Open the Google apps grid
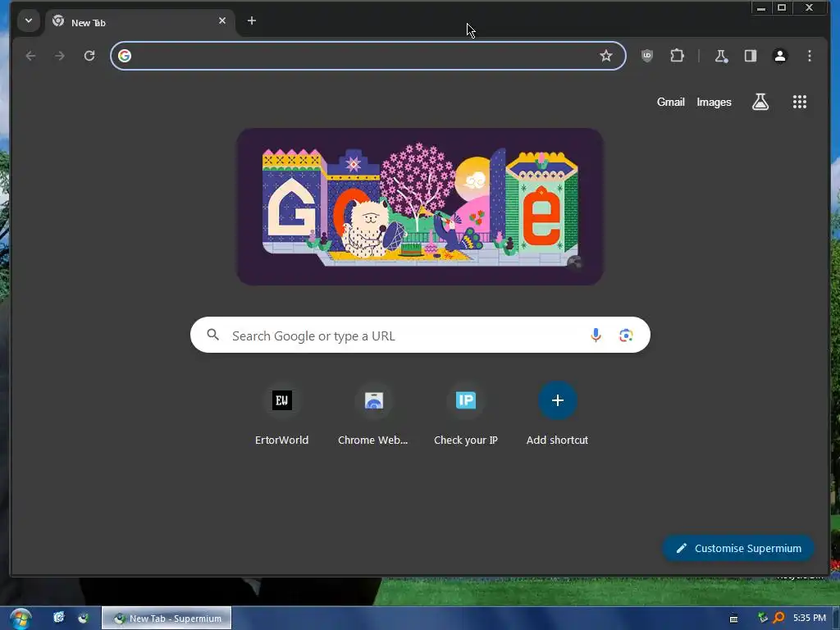 (799, 102)
